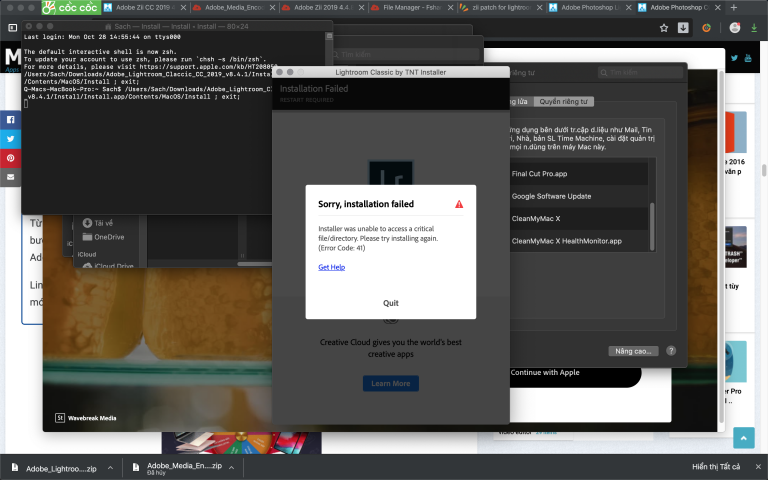Open YouTube icon in site header
The width and height of the screenshot is (768, 480).
click(x=748, y=58)
